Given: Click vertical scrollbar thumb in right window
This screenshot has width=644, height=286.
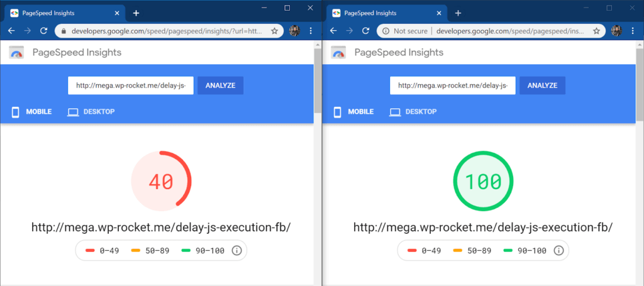Looking at the screenshot, I should click(x=640, y=84).
